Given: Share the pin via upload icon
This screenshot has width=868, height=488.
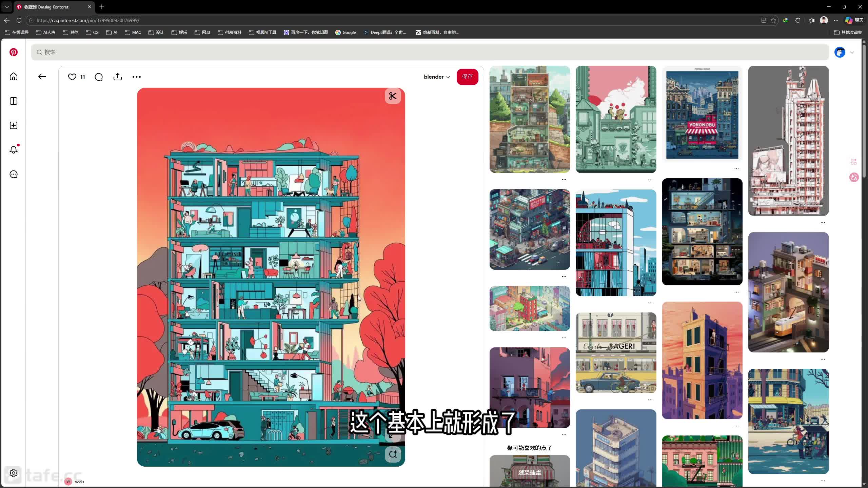Looking at the screenshot, I should tap(118, 77).
